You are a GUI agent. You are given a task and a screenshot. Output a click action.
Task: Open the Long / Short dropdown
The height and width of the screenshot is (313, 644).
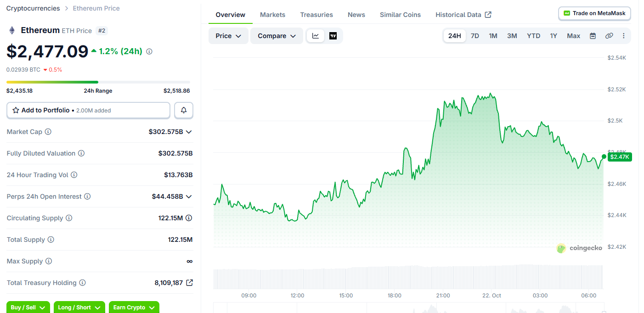(x=79, y=307)
